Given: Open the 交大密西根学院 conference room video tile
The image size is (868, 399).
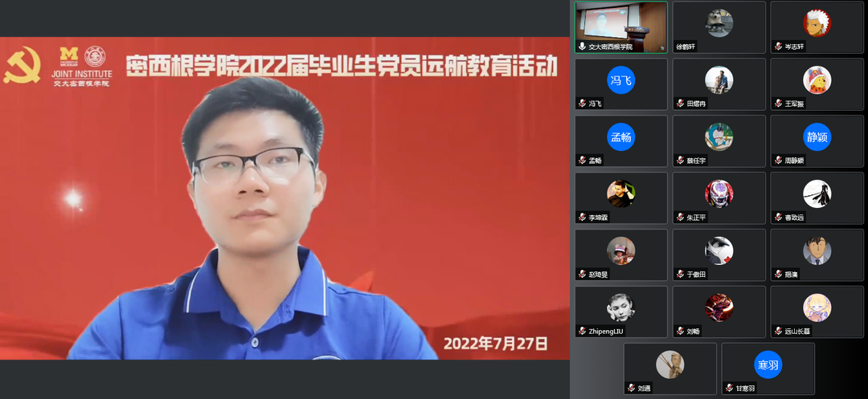Looking at the screenshot, I should click(621, 27).
